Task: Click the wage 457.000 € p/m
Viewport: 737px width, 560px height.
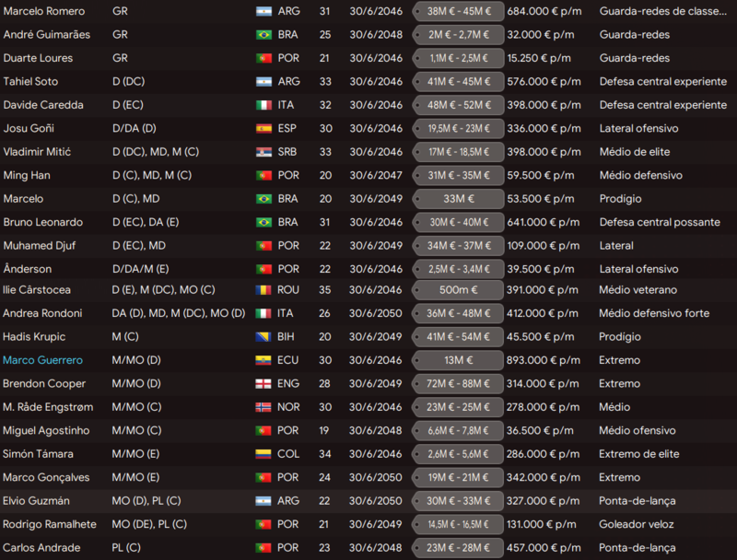Action: 544,548
